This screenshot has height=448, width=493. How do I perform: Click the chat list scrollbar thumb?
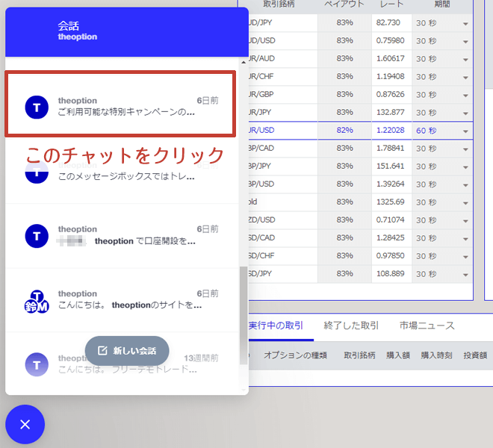244,315
